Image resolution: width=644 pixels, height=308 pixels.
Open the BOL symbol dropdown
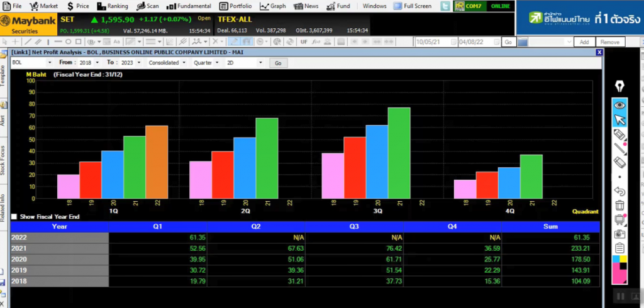click(50, 62)
